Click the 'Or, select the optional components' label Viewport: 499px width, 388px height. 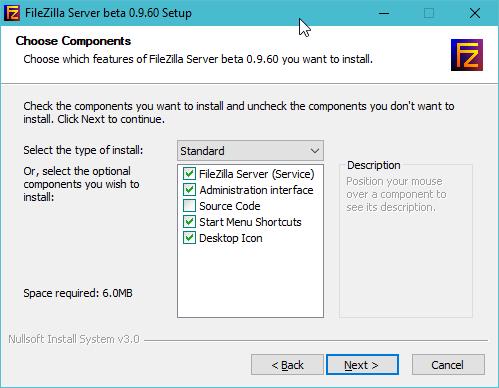point(81,184)
